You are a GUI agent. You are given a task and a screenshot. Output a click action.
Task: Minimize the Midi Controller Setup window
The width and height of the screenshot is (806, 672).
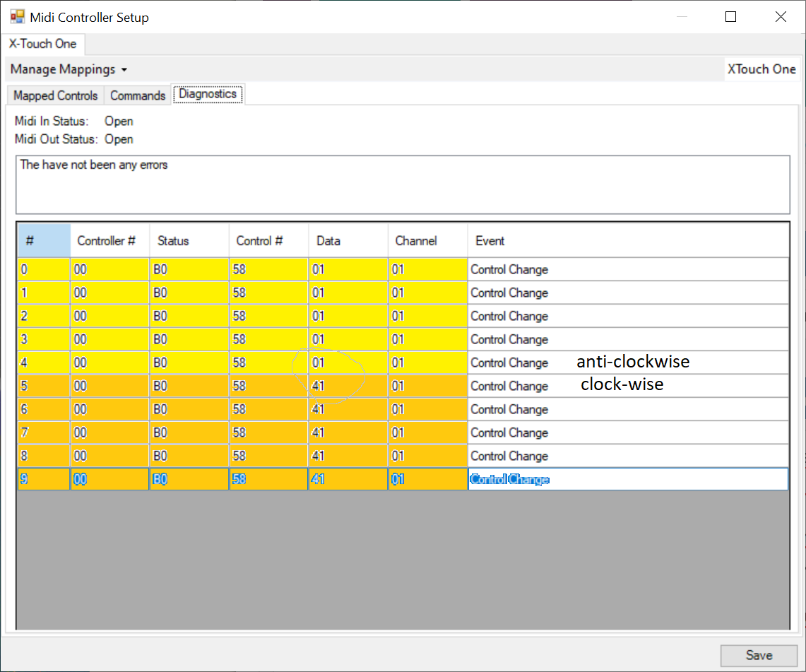click(682, 17)
